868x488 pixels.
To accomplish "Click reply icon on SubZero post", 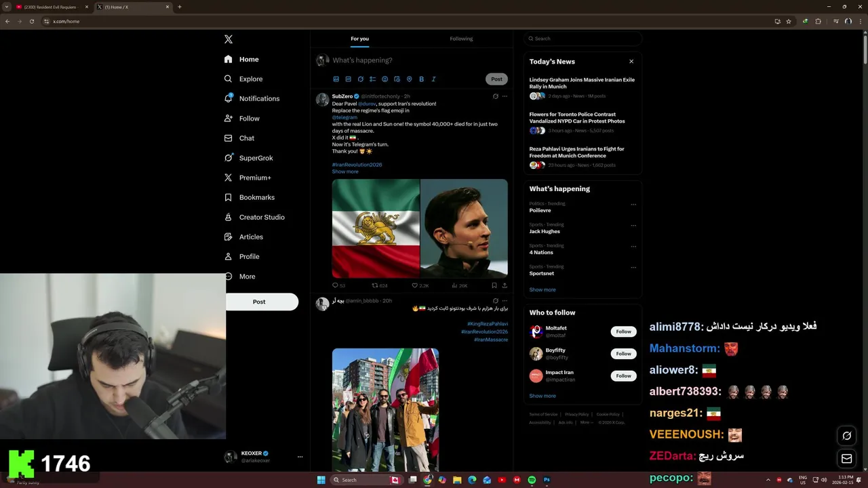I will point(335,285).
